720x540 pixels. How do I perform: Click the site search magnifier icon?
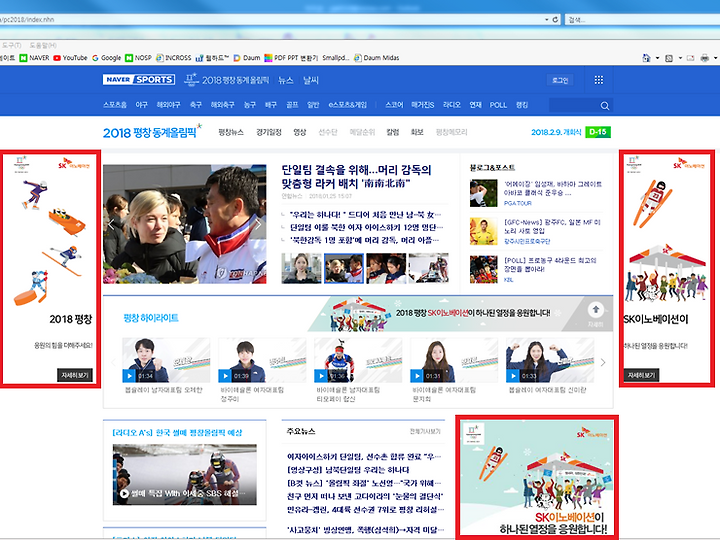coord(605,106)
